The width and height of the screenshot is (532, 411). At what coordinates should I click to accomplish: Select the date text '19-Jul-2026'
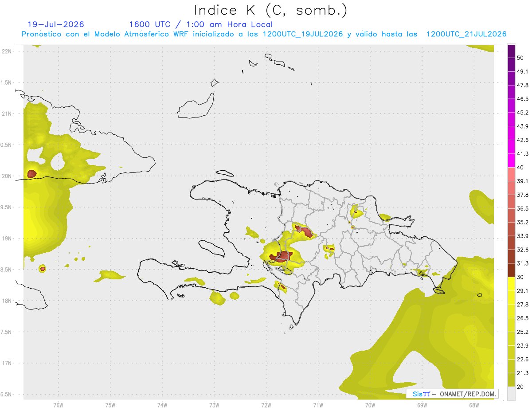point(56,24)
